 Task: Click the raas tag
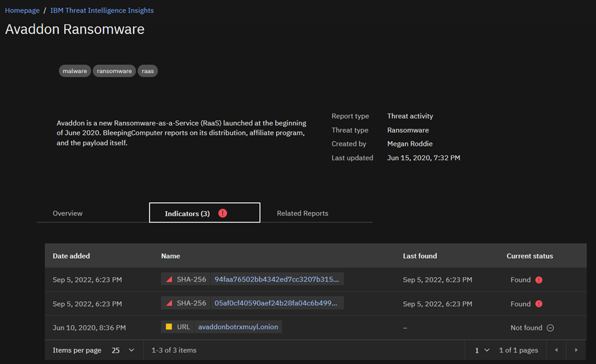pos(148,71)
